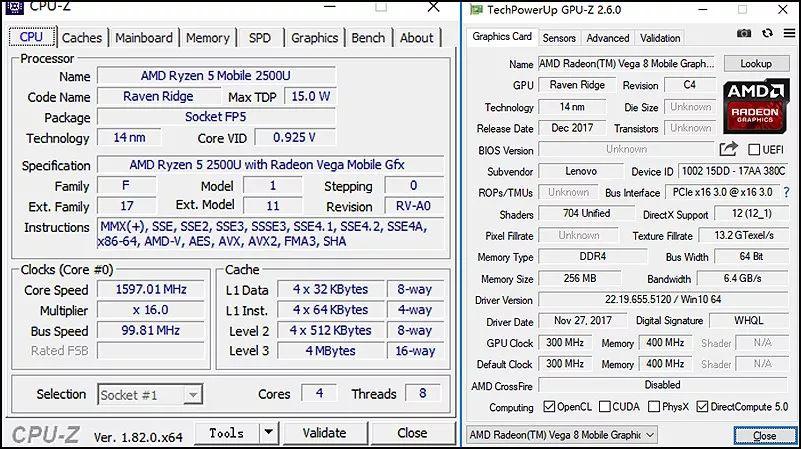Click the L1 Data 4 x 32 KBytes value

tap(331, 289)
